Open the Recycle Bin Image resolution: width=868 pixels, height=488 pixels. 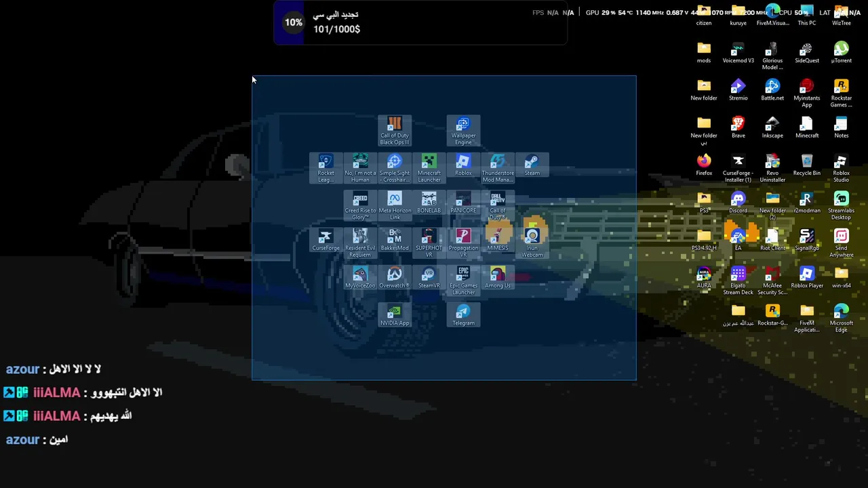(x=807, y=165)
